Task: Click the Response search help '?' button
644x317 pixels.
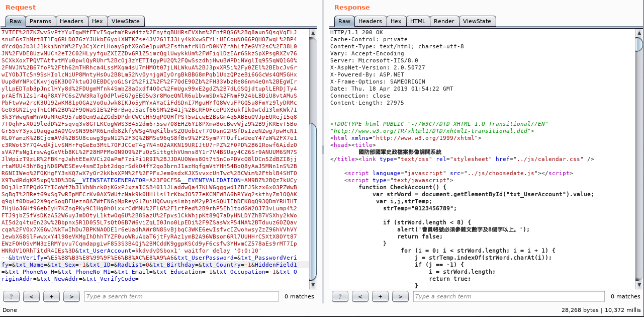Action: 340,296
